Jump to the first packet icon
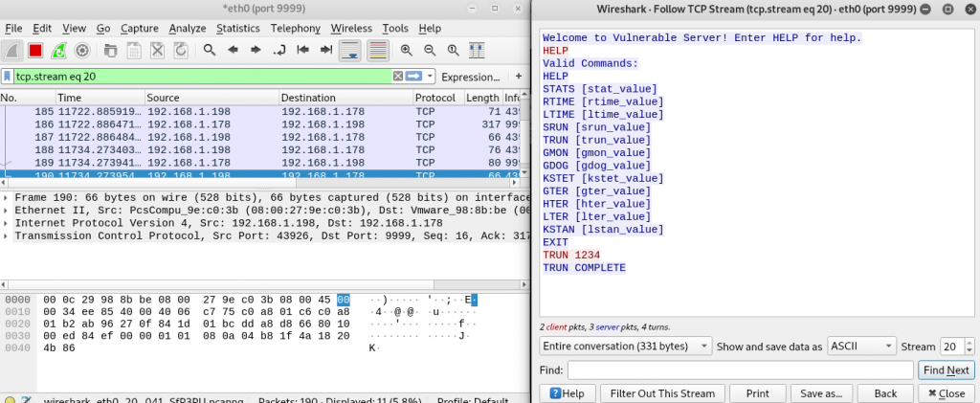980x403 pixels. (x=302, y=51)
